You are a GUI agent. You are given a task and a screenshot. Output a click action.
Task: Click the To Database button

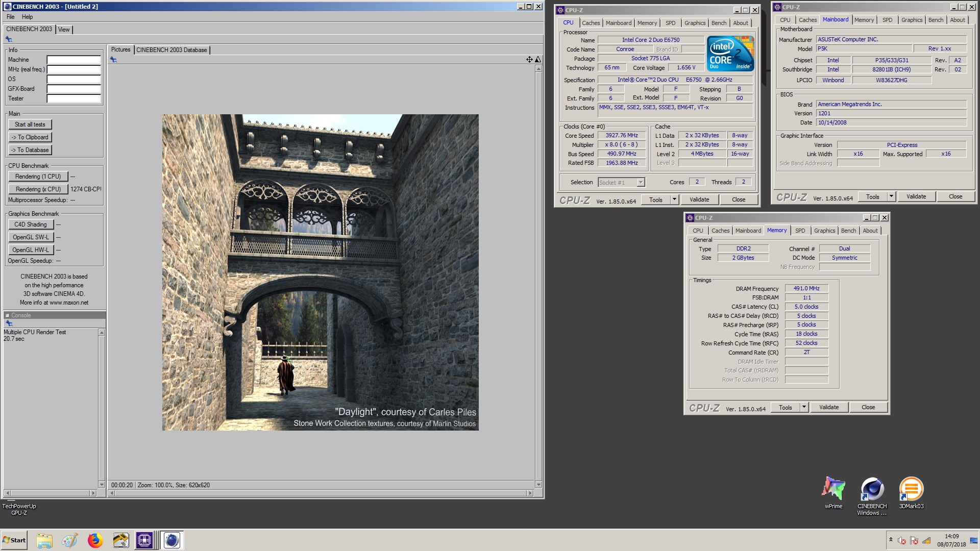30,150
